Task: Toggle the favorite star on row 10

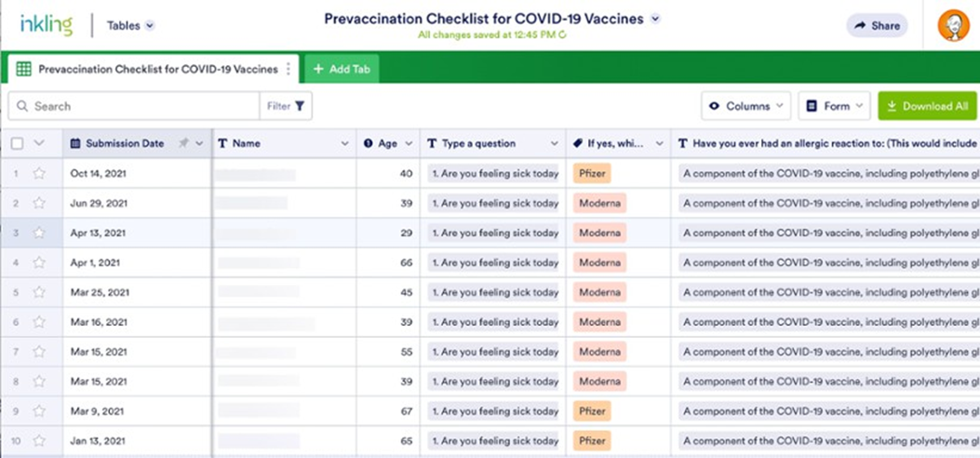Action: [x=39, y=441]
